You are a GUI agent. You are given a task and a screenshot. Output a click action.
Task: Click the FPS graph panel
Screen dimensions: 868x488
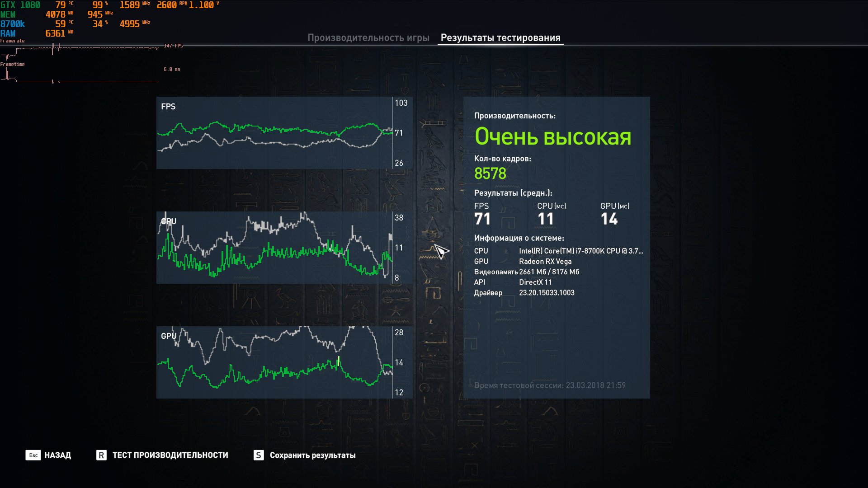click(x=274, y=133)
